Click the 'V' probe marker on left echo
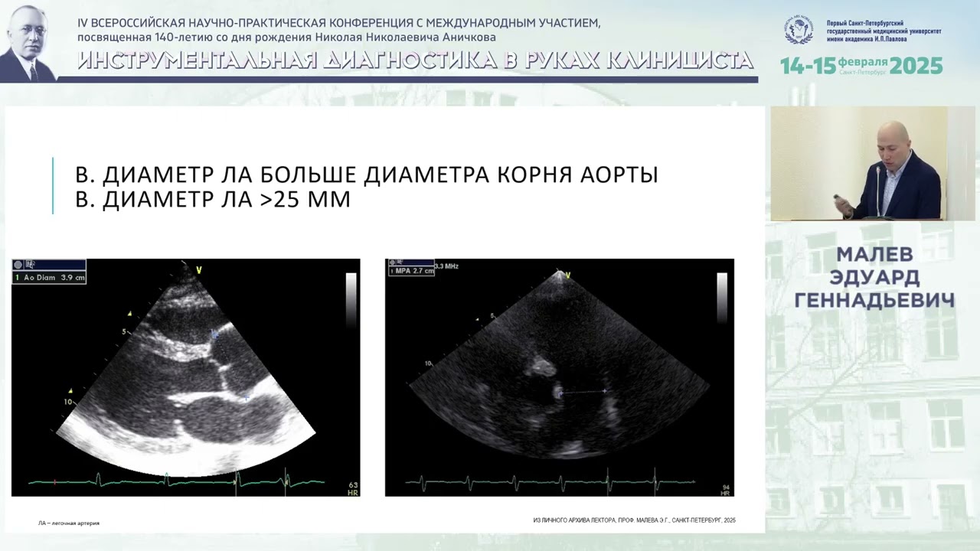The width and height of the screenshot is (980, 551). pyautogui.click(x=198, y=269)
